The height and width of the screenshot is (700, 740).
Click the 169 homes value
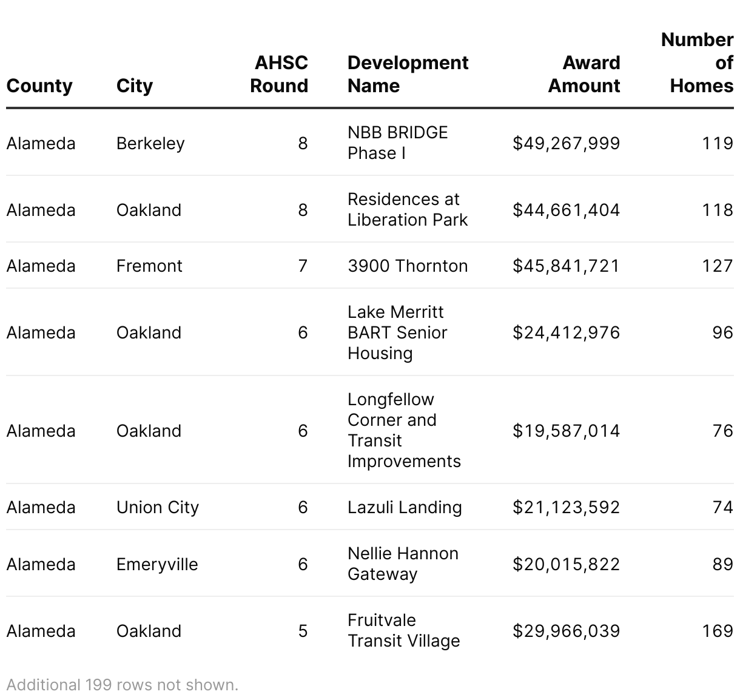click(718, 631)
